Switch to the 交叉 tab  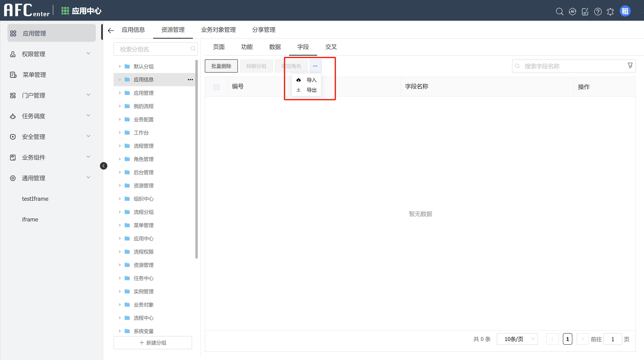(x=331, y=47)
